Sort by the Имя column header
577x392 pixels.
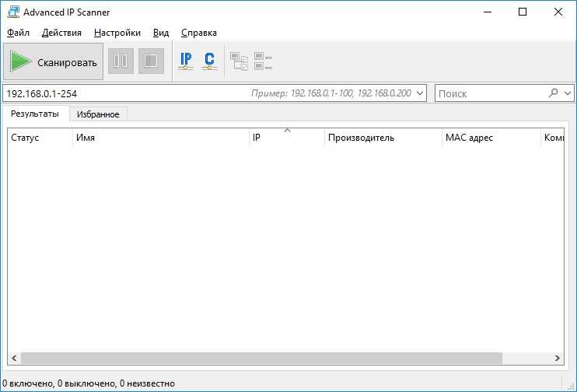click(x=160, y=138)
